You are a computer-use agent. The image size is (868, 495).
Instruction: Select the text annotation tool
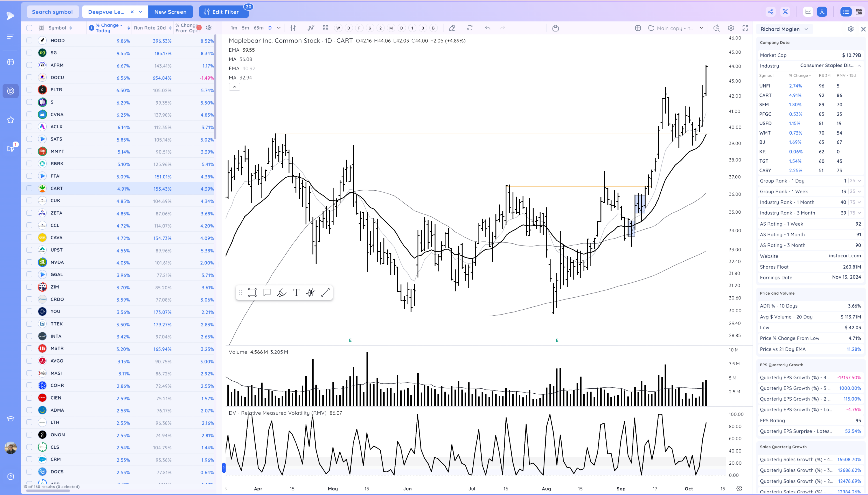pyautogui.click(x=296, y=292)
